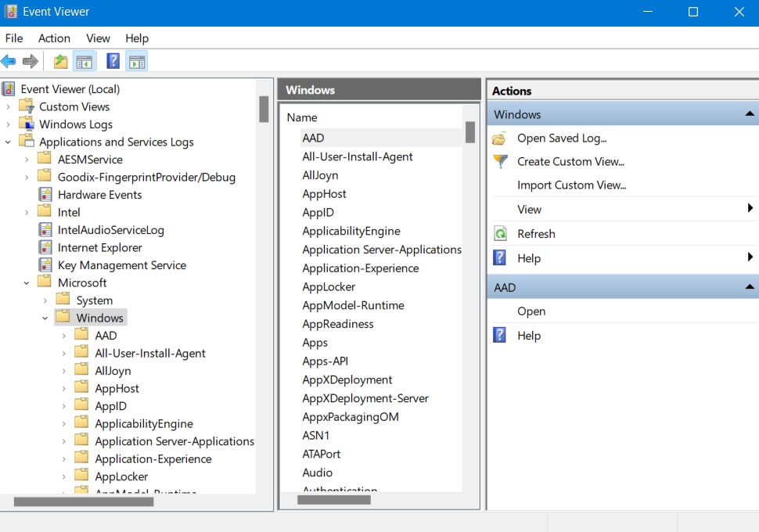Expand the View submenu arrow in Actions
The image size is (759, 532).
750,209
